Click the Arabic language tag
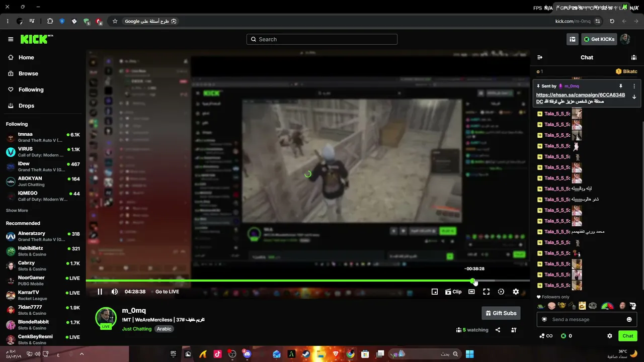644x362 pixels. point(164,329)
